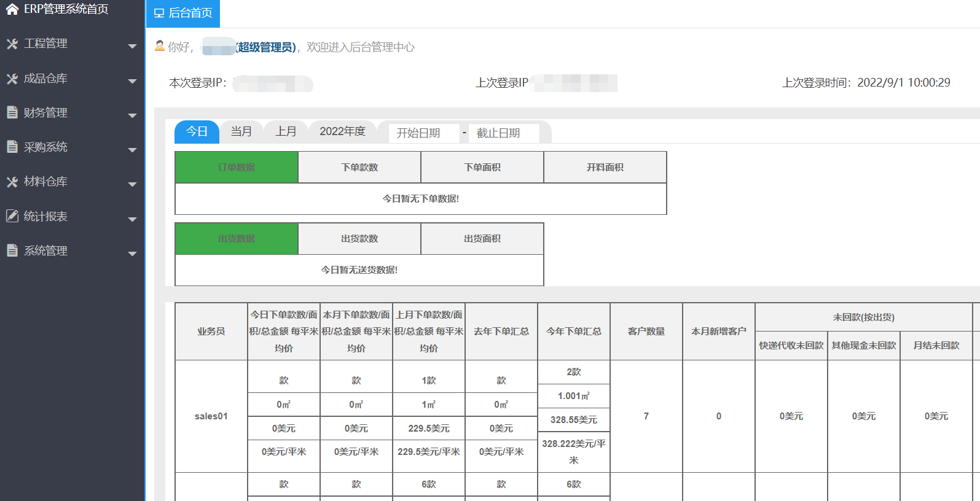Expand the 统计报表 dropdown arrow
Screen dimensions: 980x501
coord(132,219)
